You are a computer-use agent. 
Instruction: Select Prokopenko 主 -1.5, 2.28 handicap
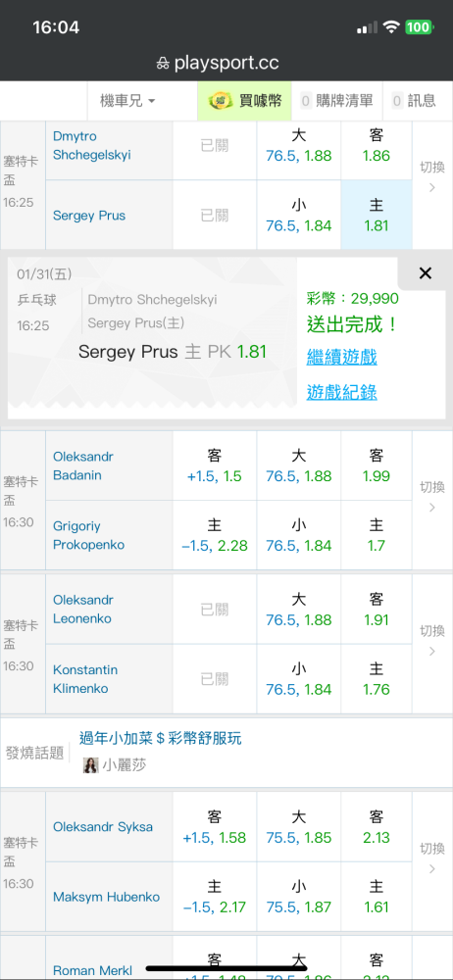pos(214,535)
